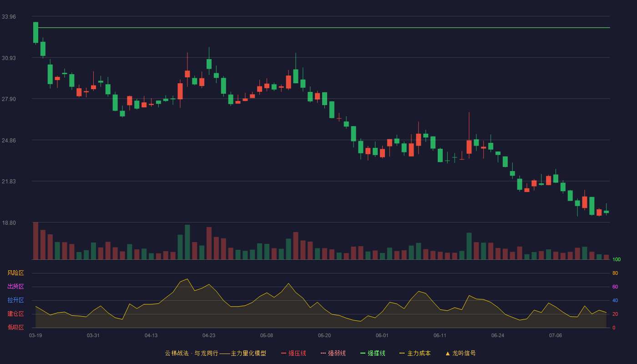Click the 04-23 date label
Screen dimensions: 637x364
[209, 335]
